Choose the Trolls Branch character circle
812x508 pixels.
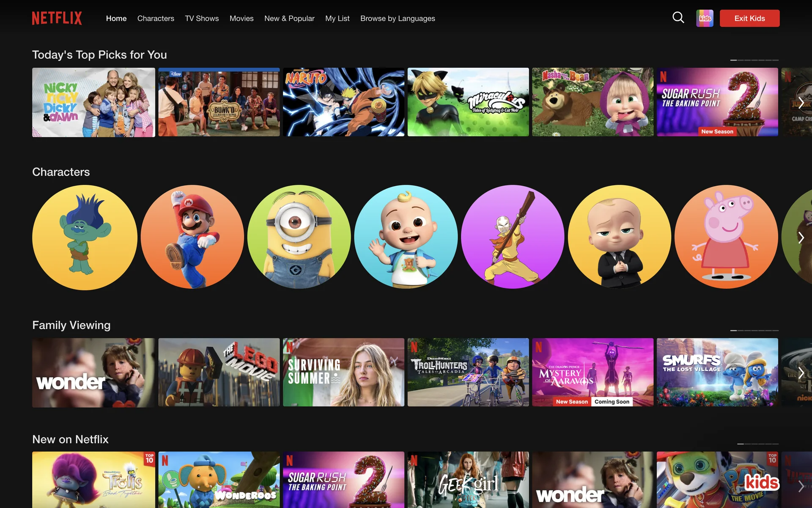click(85, 237)
